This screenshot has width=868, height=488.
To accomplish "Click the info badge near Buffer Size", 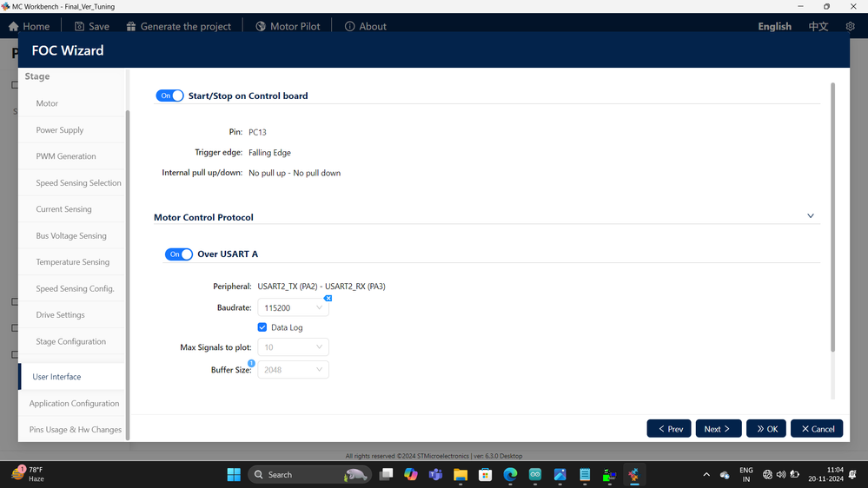I will click(251, 363).
